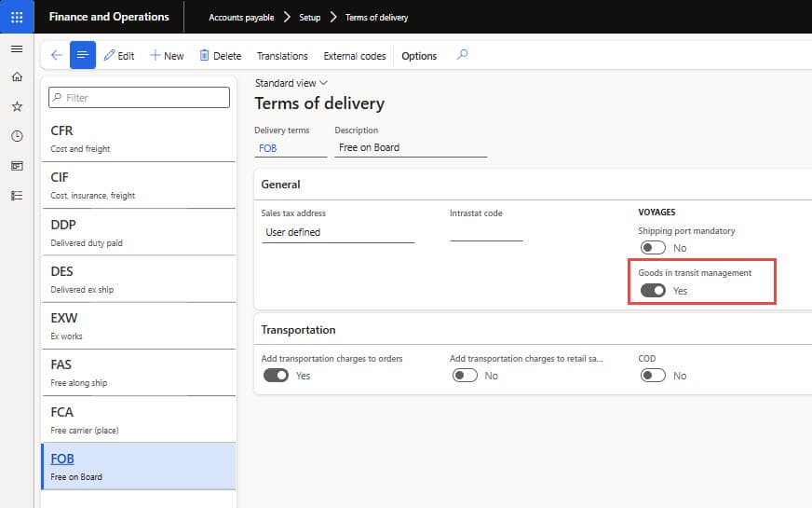
Task: Expand the Standard view dropdown
Action: (291, 83)
